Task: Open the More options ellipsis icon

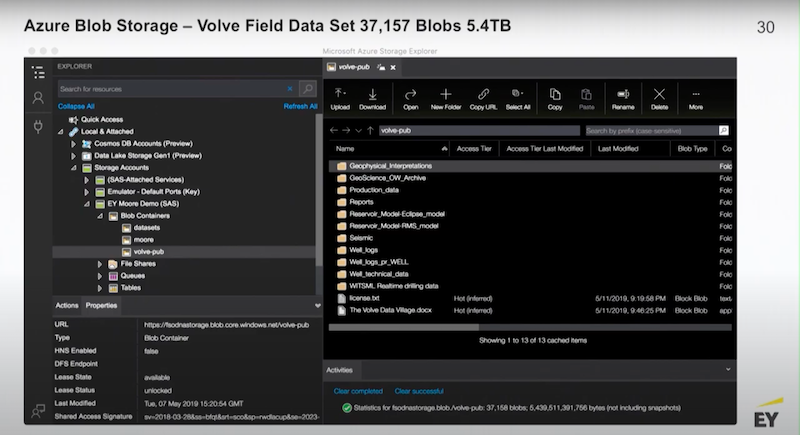Action: tap(695, 94)
